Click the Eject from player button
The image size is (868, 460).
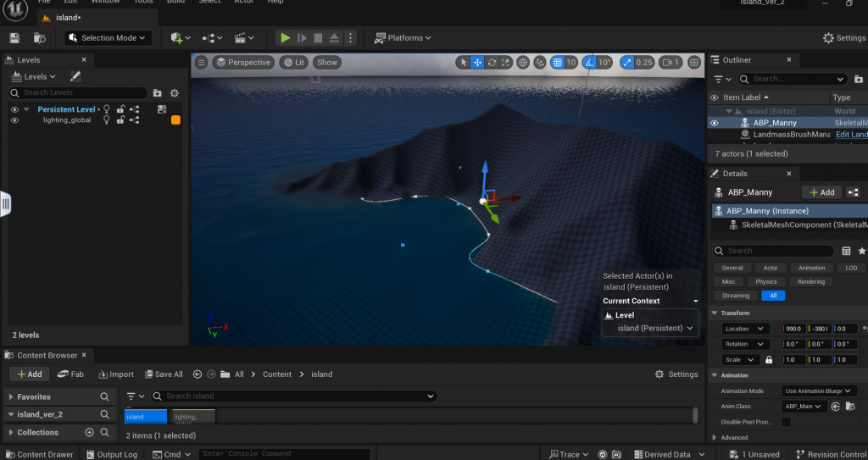(334, 37)
